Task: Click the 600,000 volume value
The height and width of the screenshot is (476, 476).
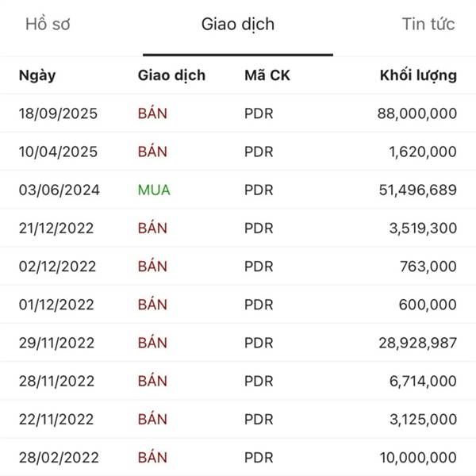Action: tap(428, 305)
